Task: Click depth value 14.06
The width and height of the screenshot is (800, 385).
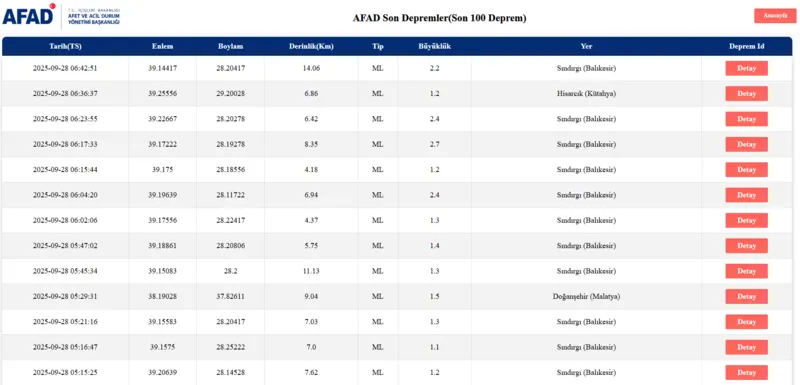Action: (x=311, y=68)
